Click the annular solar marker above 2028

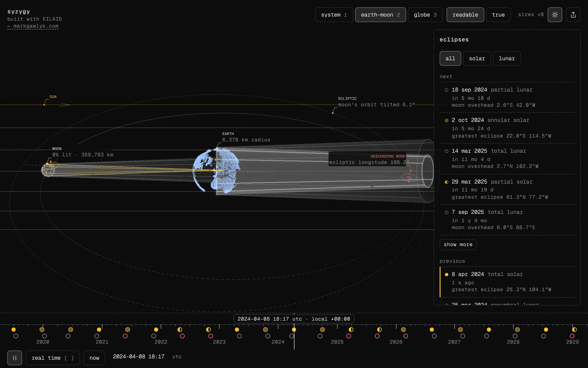(517, 330)
